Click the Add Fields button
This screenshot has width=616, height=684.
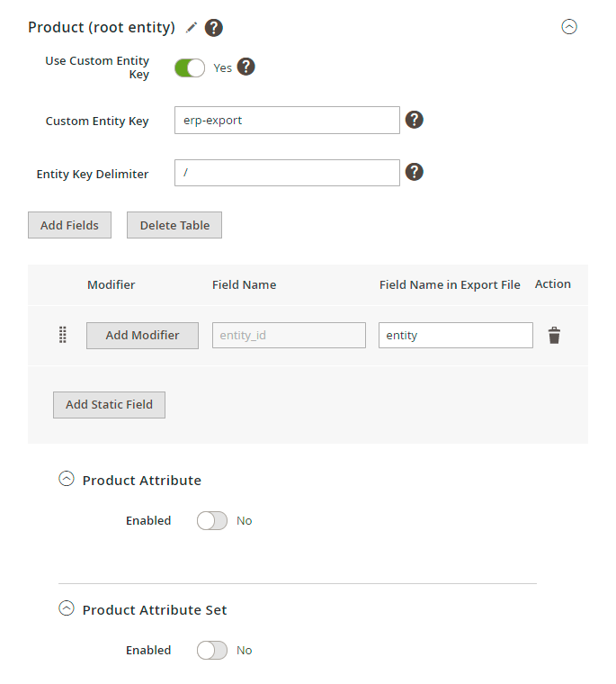click(x=69, y=225)
